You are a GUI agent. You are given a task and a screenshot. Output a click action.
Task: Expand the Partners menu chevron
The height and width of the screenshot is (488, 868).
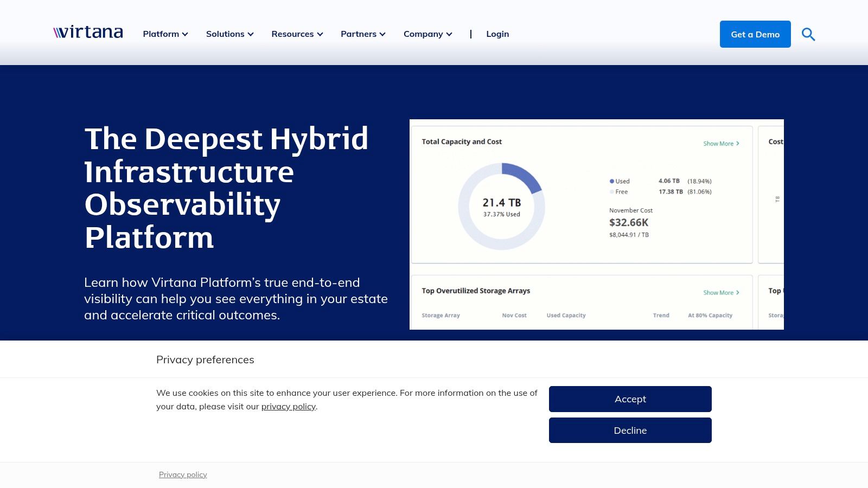pyautogui.click(x=382, y=34)
